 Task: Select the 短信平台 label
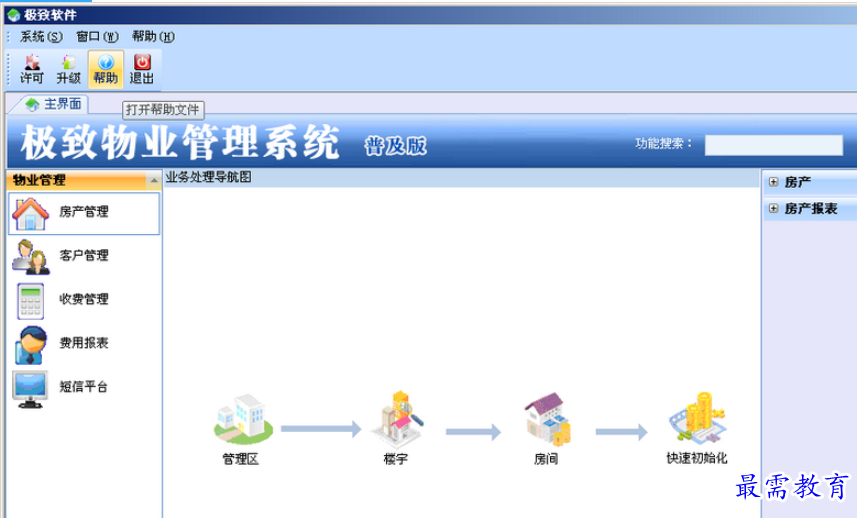[x=84, y=386]
